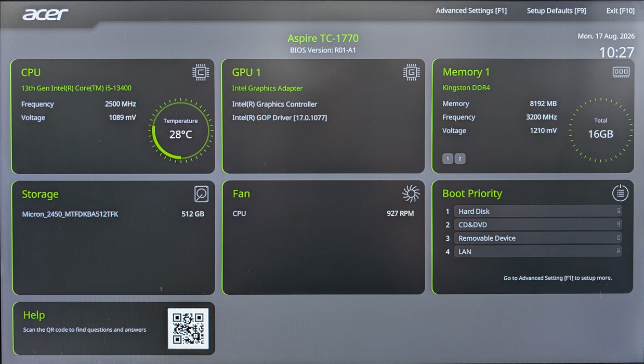Select memory slot 2 button
Image resolution: width=644 pixels, height=364 pixels.
click(x=459, y=159)
